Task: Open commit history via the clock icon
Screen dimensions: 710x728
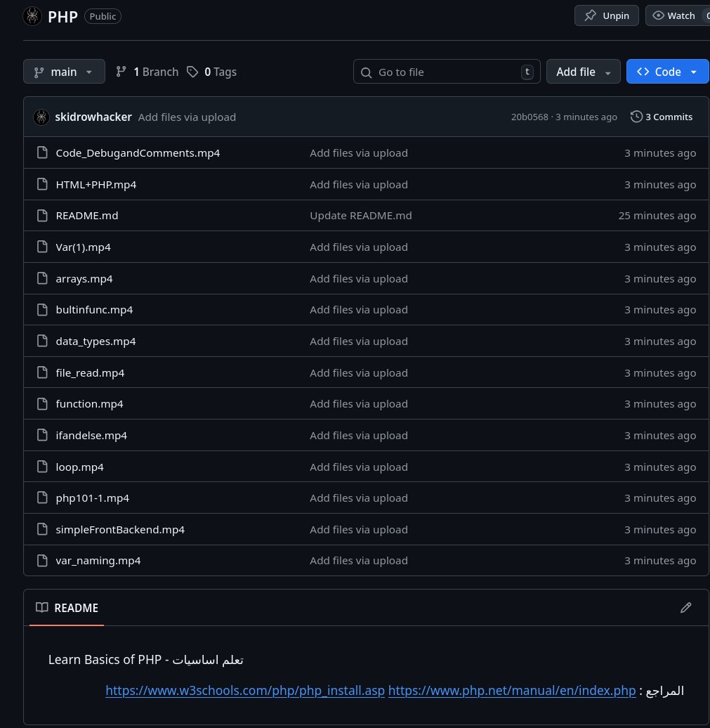Action: point(636,117)
